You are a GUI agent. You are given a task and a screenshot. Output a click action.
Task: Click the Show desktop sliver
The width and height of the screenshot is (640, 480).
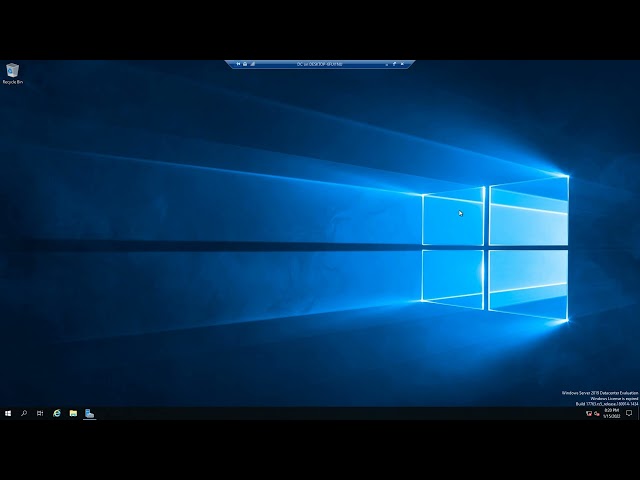(x=638, y=413)
